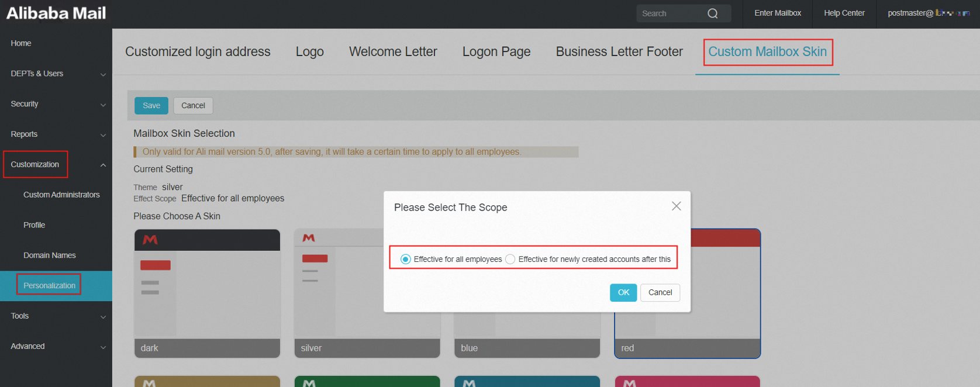Open Security sidebar item
The width and height of the screenshot is (980, 387).
point(25,104)
